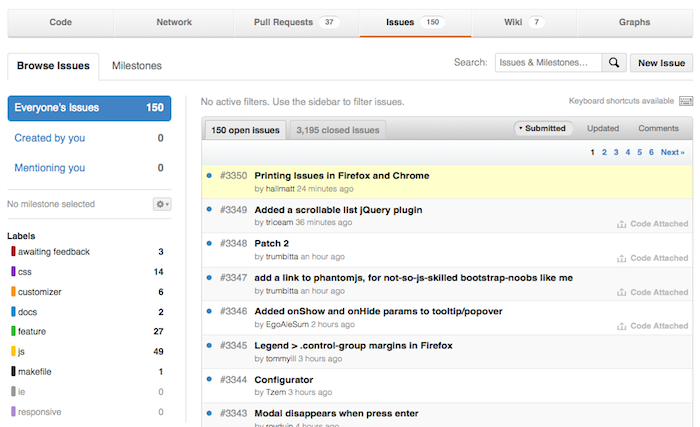
Task: Click blue open-status dot on issue #3345
Action: (209, 346)
